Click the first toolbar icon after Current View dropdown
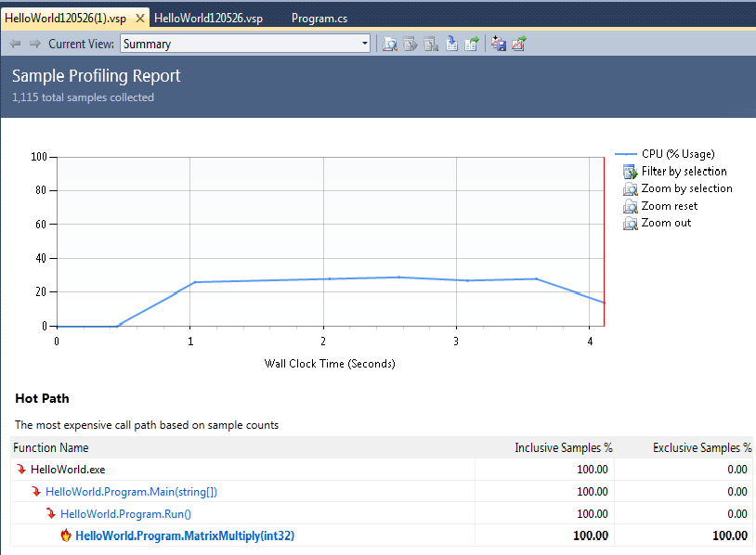 [x=390, y=44]
